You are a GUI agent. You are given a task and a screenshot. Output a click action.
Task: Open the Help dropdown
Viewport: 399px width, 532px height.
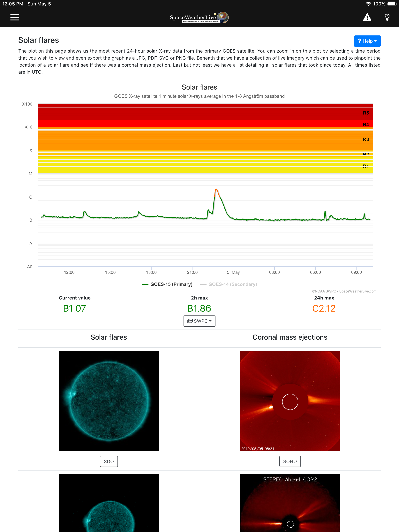[367, 41]
